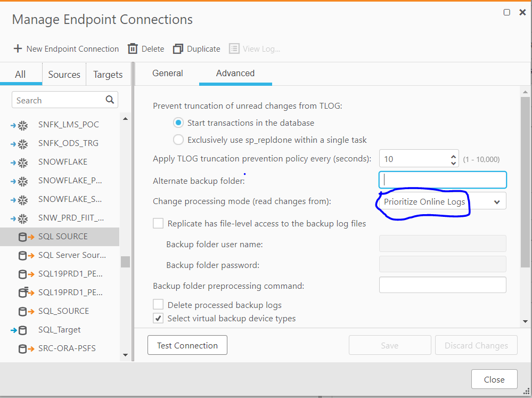Click Backup folder user name field

tap(443, 243)
